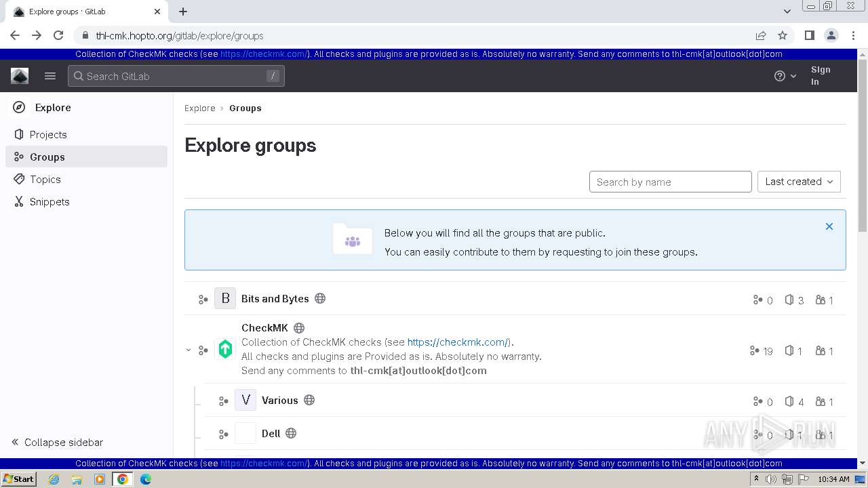Collapse the sidebar

coord(58,442)
